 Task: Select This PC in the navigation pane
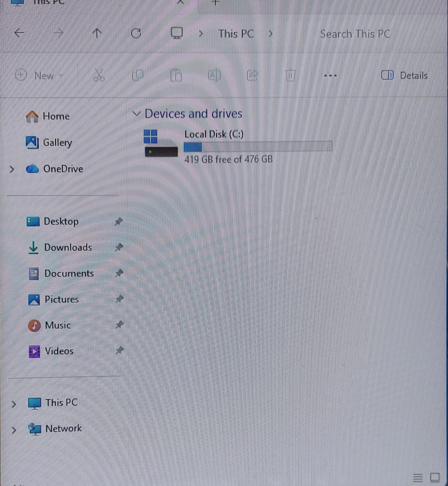click(53, 403)
